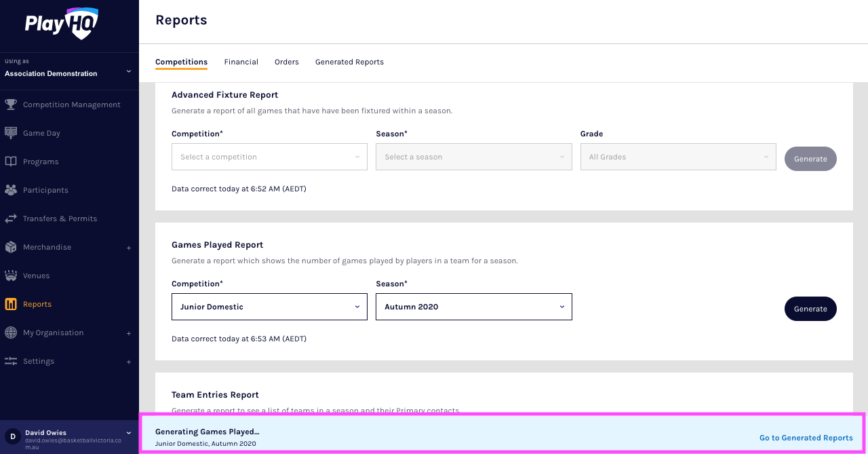This screenshot has height=454, width=868.
Task: Select the Participants people icon
Action: coord(11,190)
